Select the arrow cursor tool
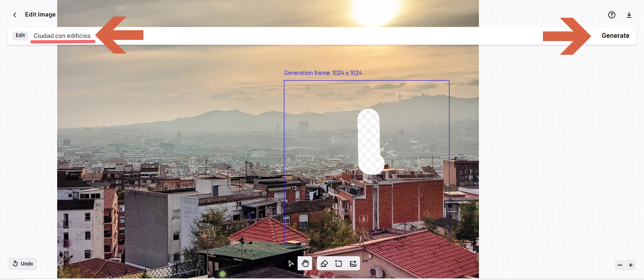The width and height of the screenshot is (644, 280). pyautogui.click(x=291, y=263)
